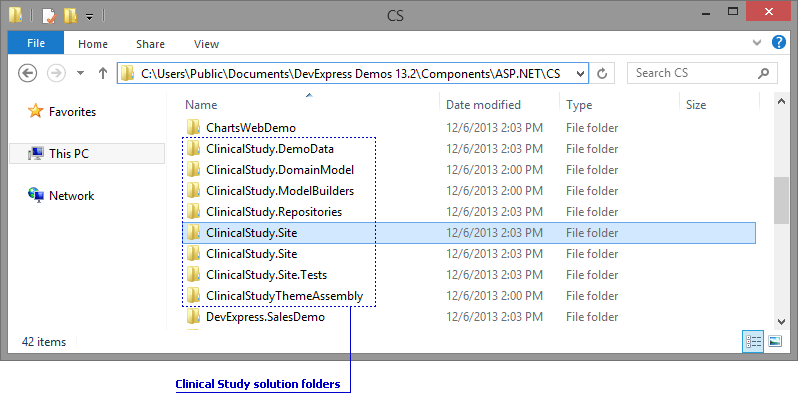The image size is (798, 398).
Task: Click the DevExpress.SalesDemo folder name
Action: pos(265,317)
